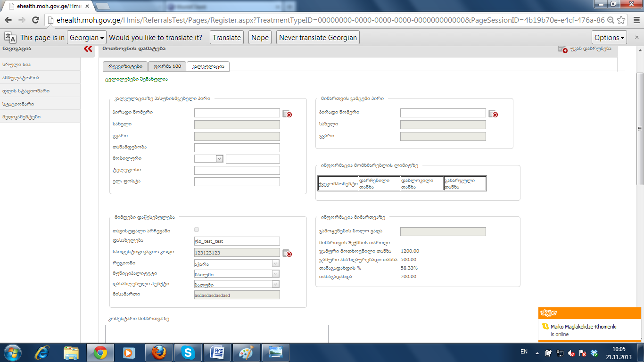
Task: Reload the page in Chrome
Action: (35, 20)
